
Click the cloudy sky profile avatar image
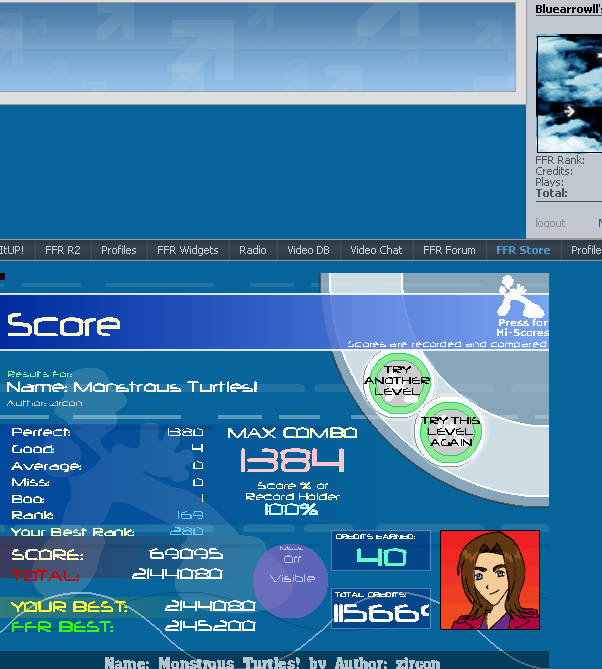569,94
